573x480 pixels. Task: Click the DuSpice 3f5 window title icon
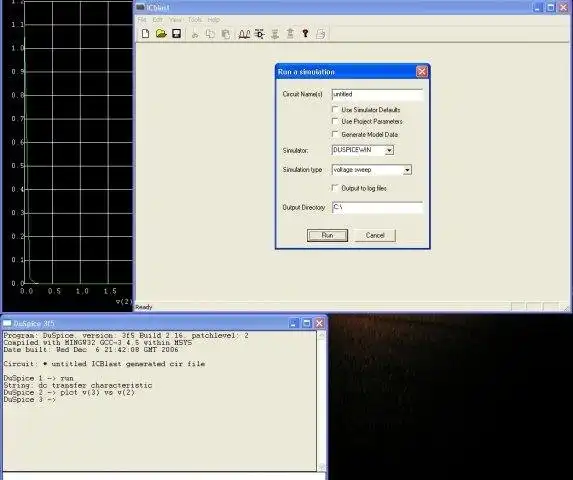pos(7,323)
